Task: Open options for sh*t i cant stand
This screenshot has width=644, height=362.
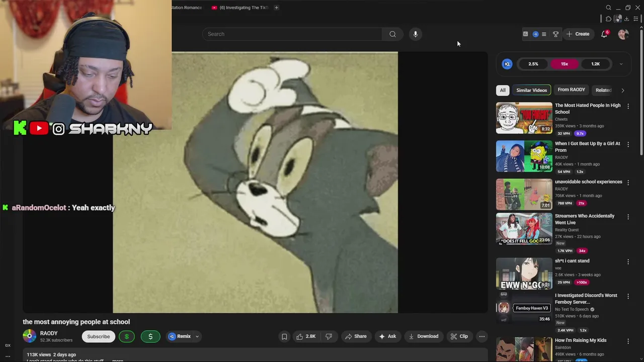Action: click(628, 261)
